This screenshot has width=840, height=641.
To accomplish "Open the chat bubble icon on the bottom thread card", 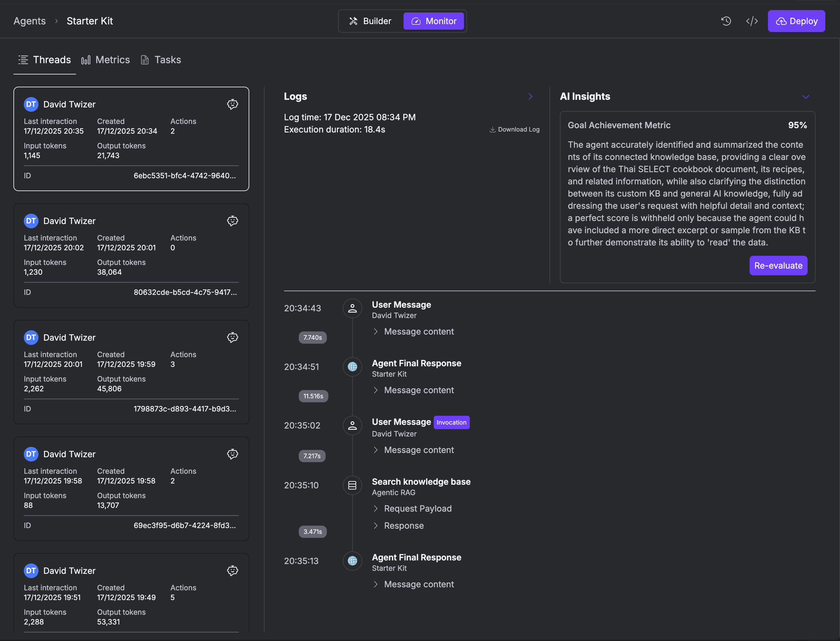I will point(232,570).
